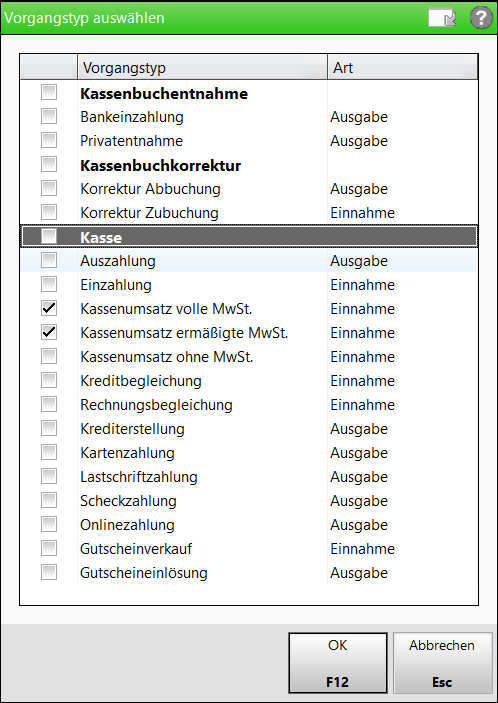
Task: Tick the Gutscheinverkauf checkbox
Action: point(49,548)
